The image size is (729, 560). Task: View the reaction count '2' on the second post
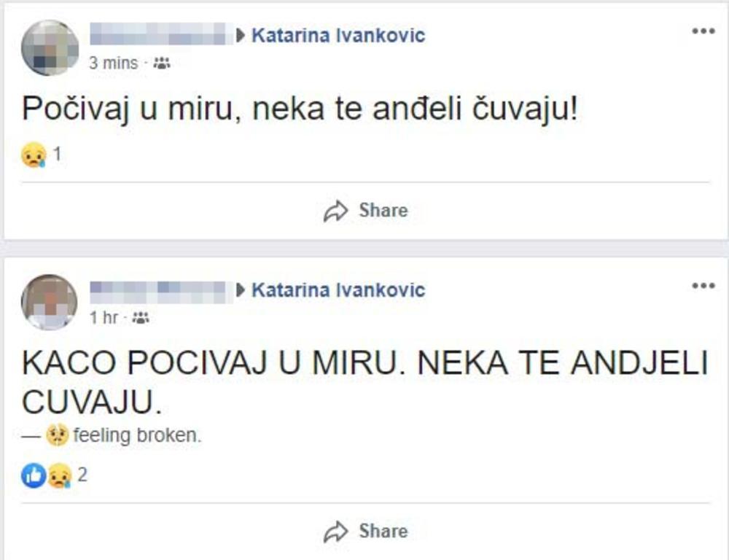[82, 476]
